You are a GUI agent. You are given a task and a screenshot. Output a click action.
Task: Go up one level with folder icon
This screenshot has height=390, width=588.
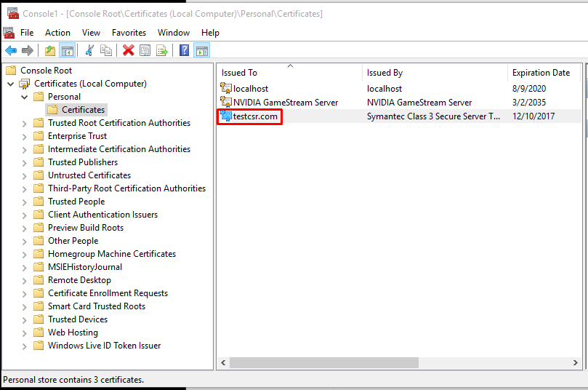pos(50,50)
